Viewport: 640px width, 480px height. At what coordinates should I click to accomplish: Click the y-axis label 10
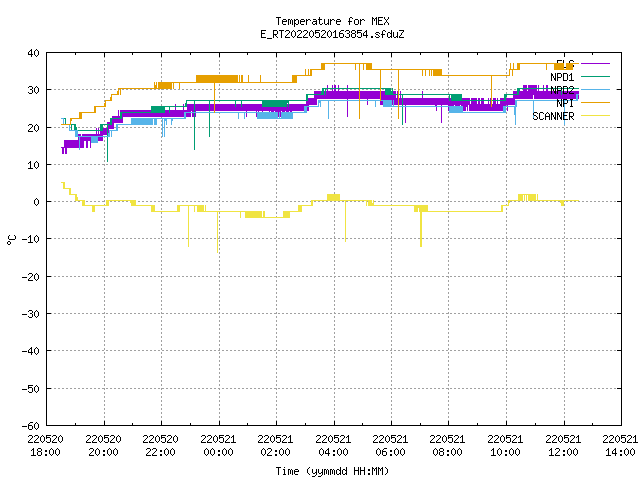coord(33,165)
